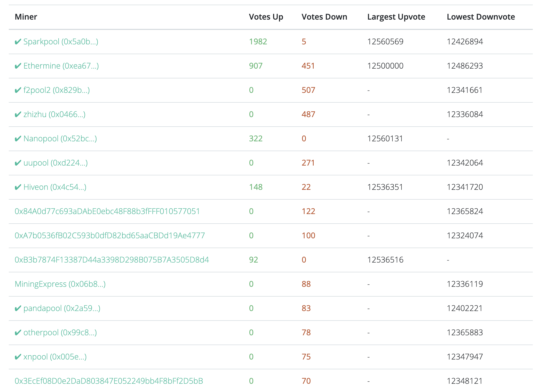Click the Votes Down column header

[324, 17]
